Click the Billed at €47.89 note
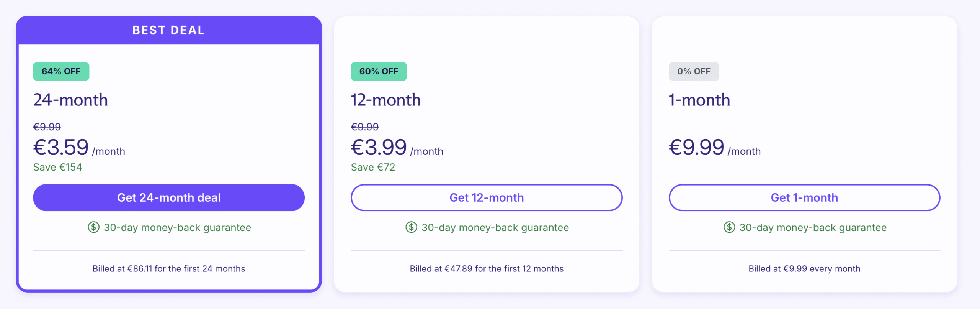Screen dimensions: 980x309 (486, 269)
